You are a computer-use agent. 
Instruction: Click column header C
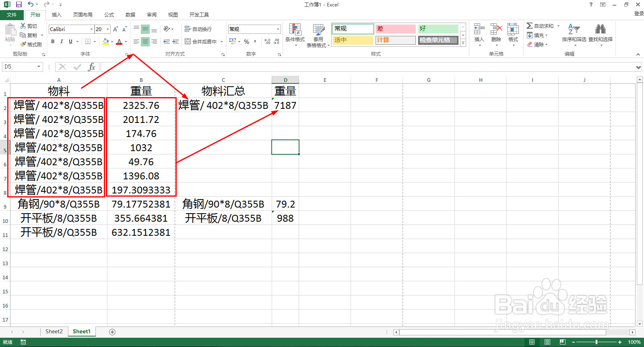[x=223, y=80]
